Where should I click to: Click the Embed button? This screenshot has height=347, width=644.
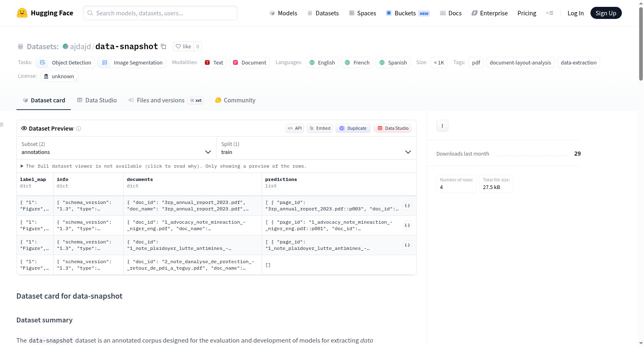(320, 128)
